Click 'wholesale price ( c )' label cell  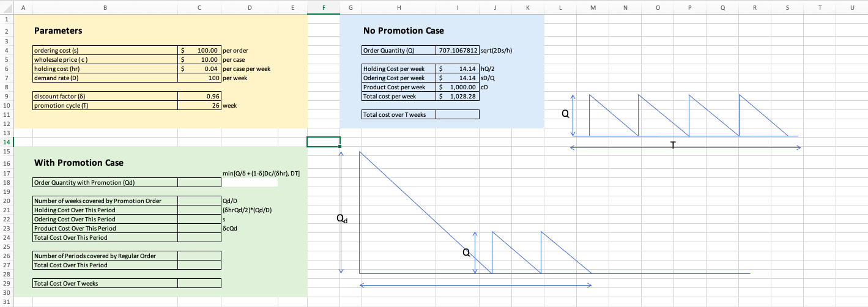click(x=105, y=59)
